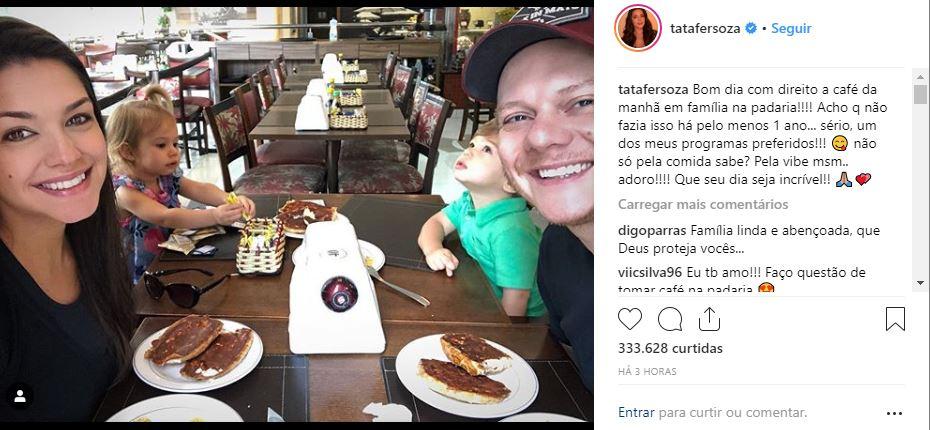Like the post with the heart icon
930x430 pixels.
coord(630,319)
